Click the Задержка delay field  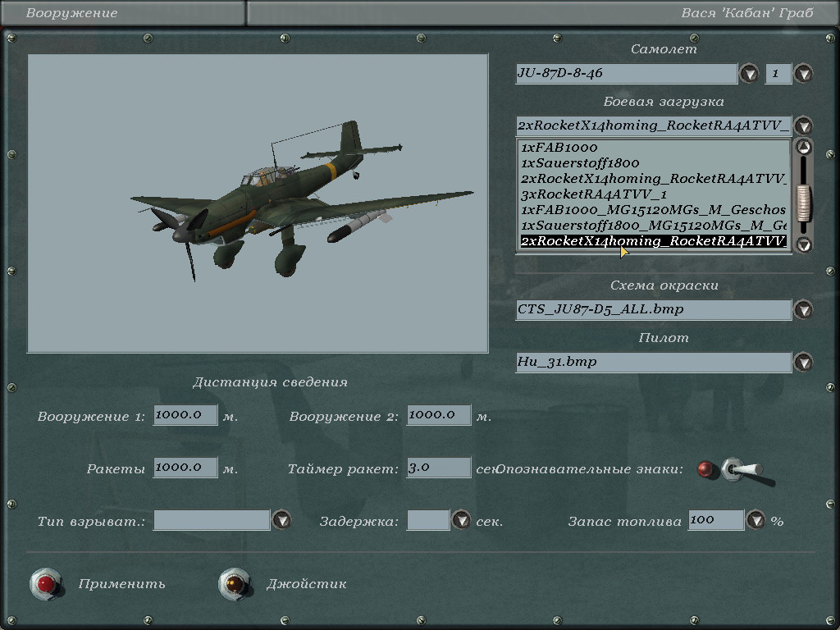point(428,520)
